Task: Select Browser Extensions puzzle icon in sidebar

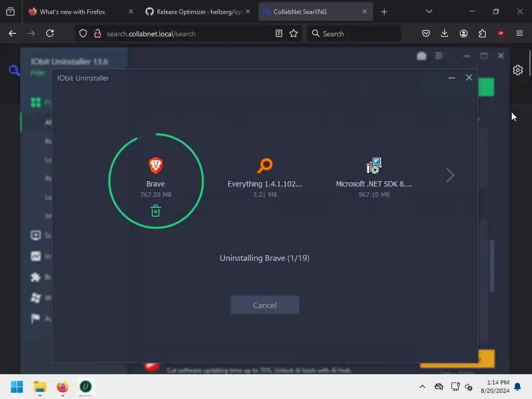Action: click(36, 277)
